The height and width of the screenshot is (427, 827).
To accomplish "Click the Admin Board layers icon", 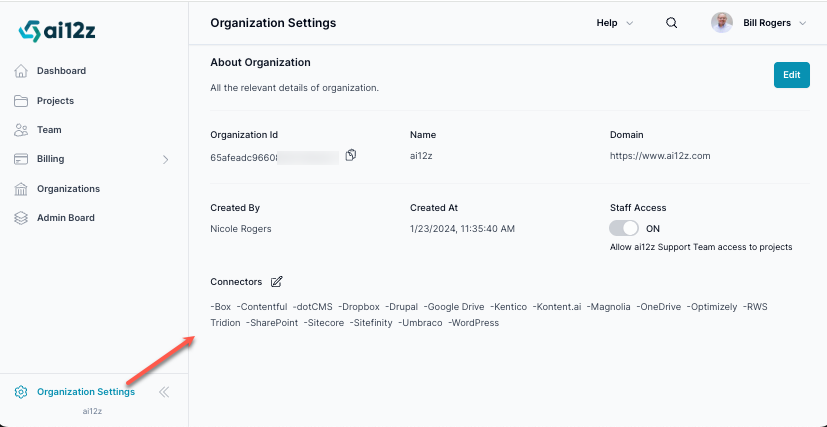I will tap(21, 218).
